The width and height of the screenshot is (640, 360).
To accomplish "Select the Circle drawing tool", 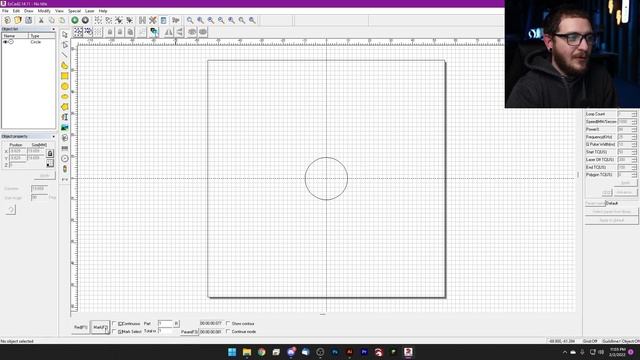I will click(64, 86).
